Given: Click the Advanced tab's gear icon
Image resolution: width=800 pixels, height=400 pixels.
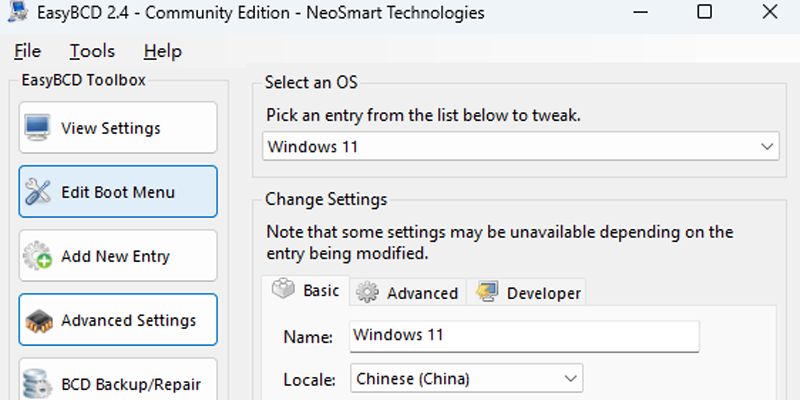Looking at the screenshot, I should pyautogui.click(x=367, y=292).
